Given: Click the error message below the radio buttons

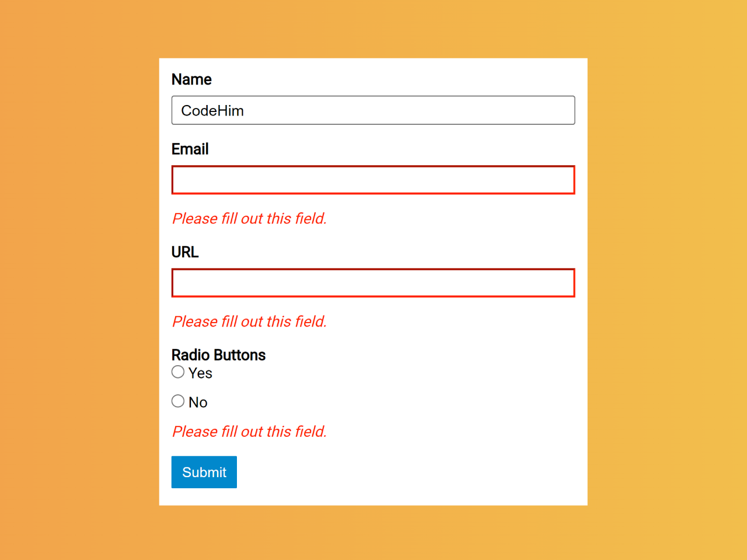Looking at the screenshot, I should (249, 431).
